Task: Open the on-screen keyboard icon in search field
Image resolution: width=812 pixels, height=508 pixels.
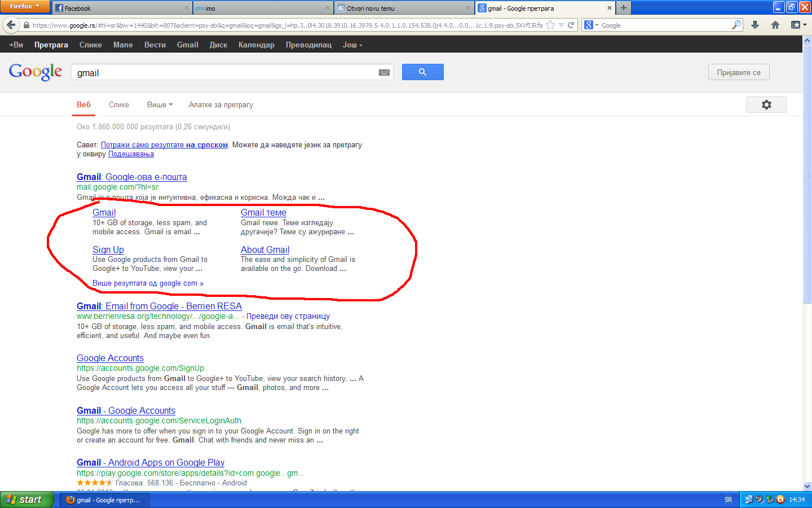Action: click(385, 72)
